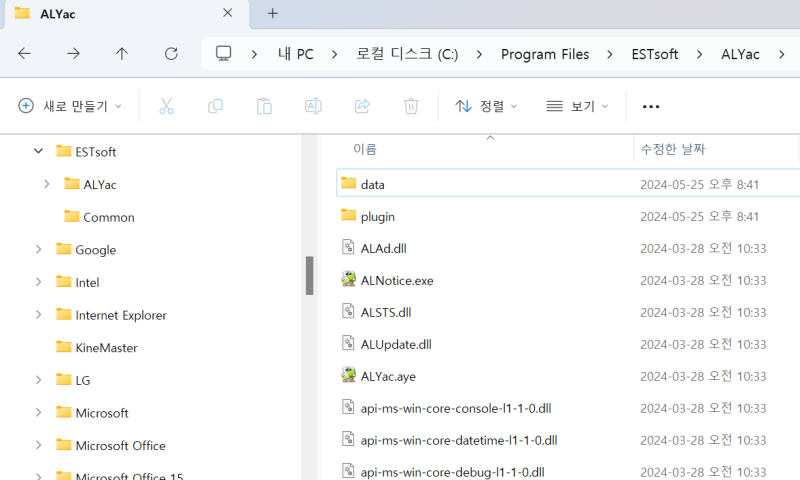Screen dimensions: 800x480
Task: Click the ALNotice.exe file icon
Action: [348, 279]
